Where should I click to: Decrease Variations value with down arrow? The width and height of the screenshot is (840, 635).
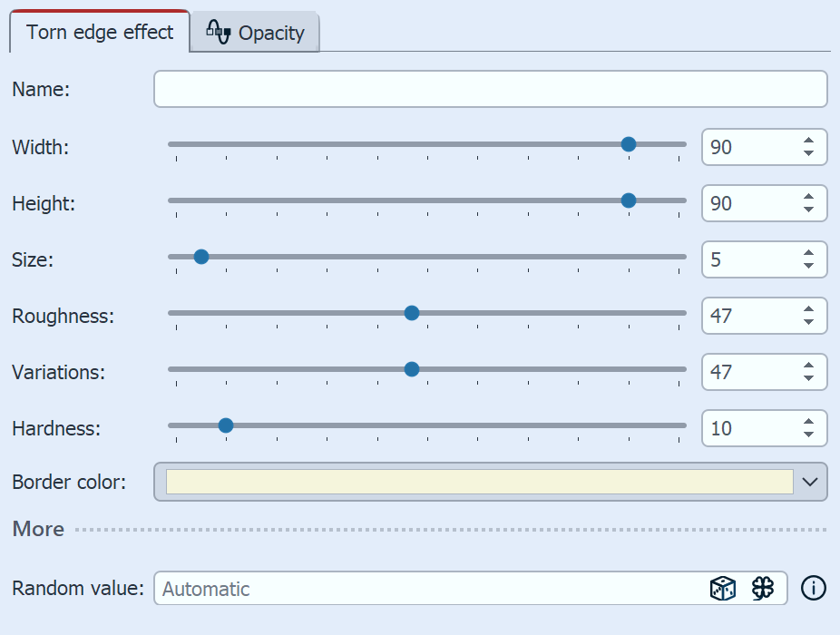click(808, 378)
